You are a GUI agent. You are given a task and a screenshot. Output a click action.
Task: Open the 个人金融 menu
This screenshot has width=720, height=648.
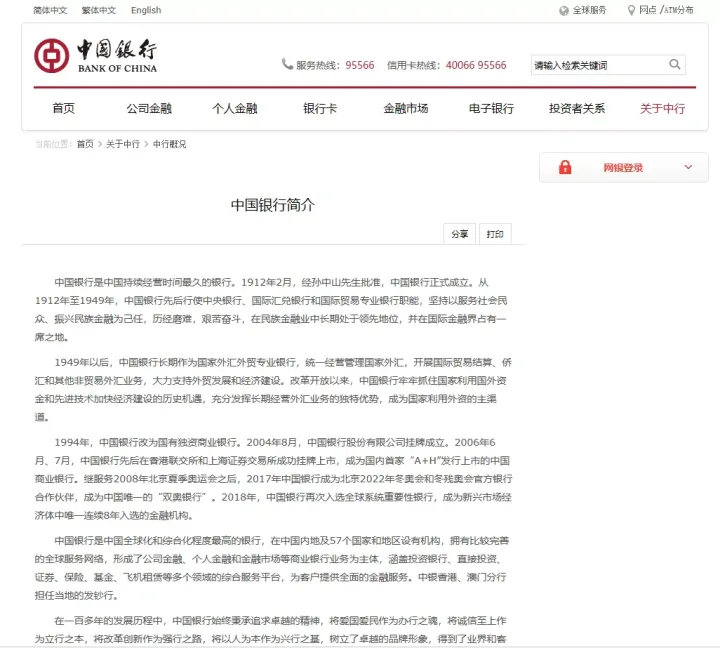coord(235,108)
